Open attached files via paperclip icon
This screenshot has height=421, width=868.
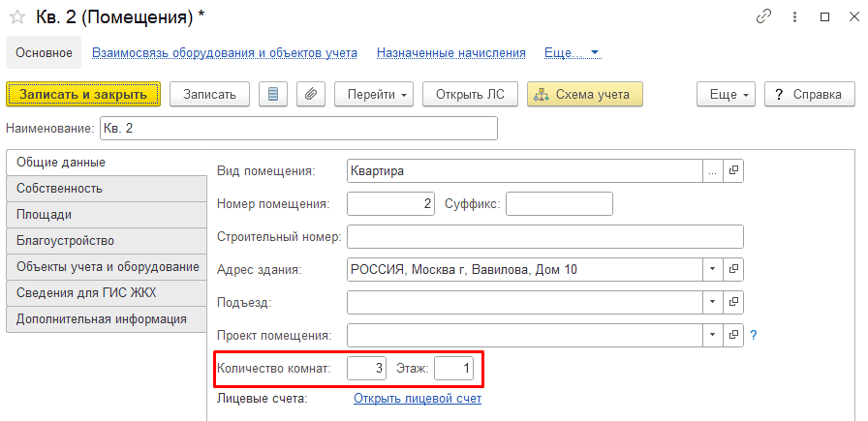(311, 94)
